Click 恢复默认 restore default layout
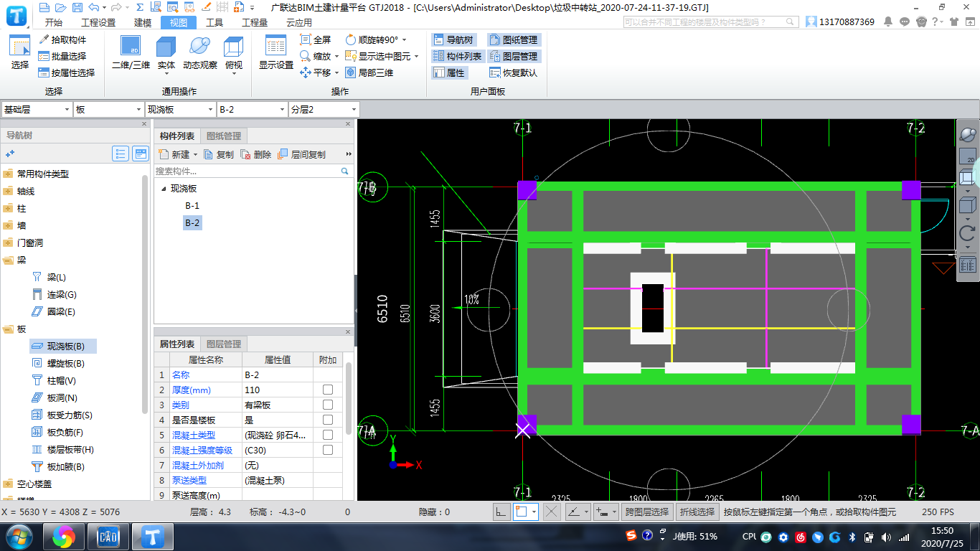Screen dimensions: 980x551 pos(514,72)
